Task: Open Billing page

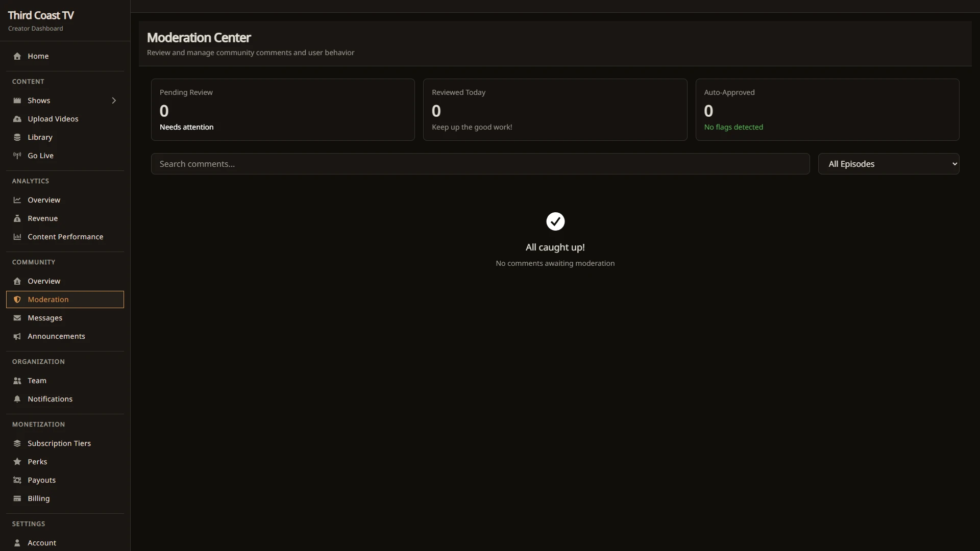Action: pyautogui.click(x=65, y=498)
